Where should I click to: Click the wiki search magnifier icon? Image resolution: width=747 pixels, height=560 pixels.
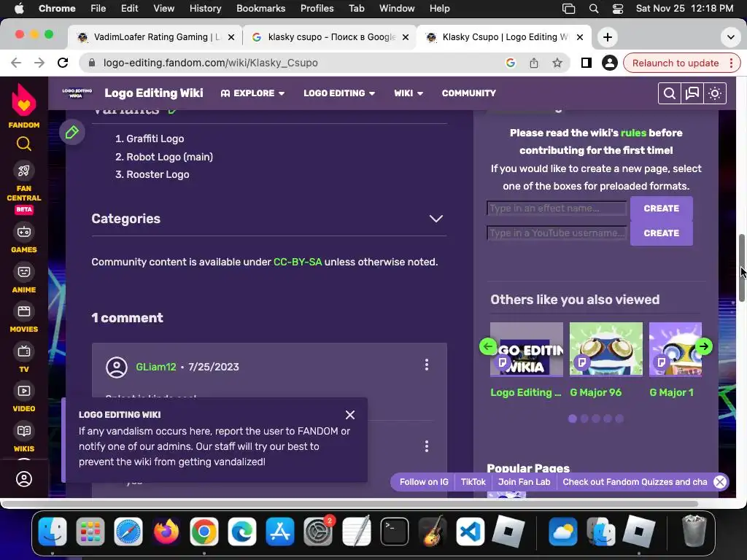(x=670, y=93)
